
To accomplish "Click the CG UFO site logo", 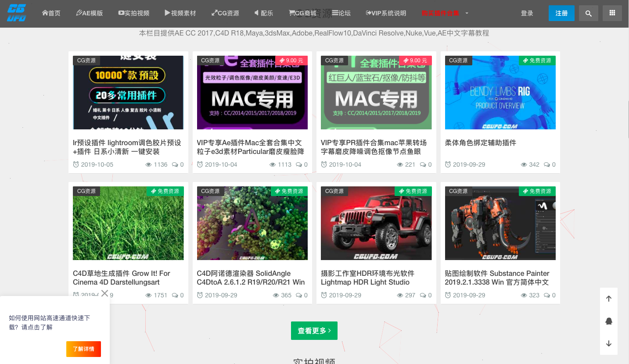I will (17, 13).
